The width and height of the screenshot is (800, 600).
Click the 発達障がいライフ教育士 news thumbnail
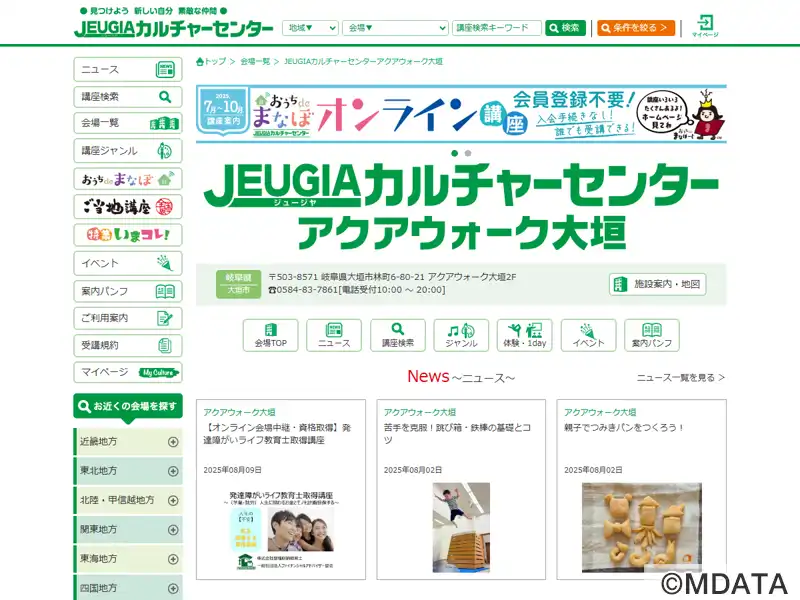(x=281, y=530)
